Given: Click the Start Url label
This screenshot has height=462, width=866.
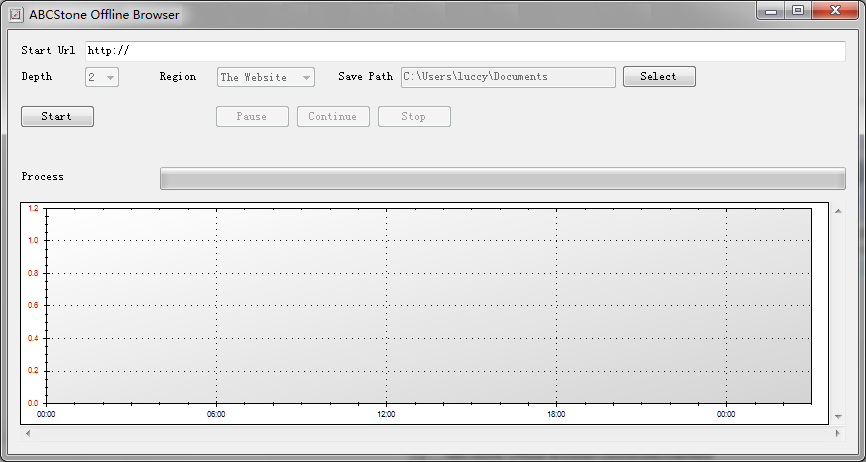Looking at the screenshot, I should 48,50.
